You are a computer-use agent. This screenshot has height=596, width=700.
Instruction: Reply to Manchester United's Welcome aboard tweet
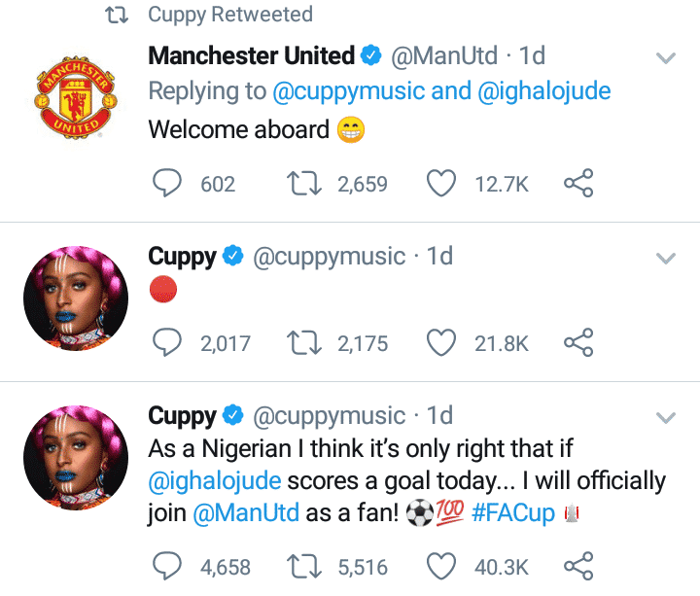[x=167, y=183]
